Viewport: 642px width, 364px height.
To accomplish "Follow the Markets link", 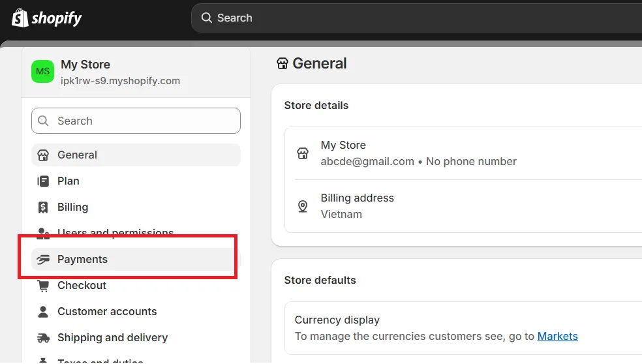I will 557,336.
